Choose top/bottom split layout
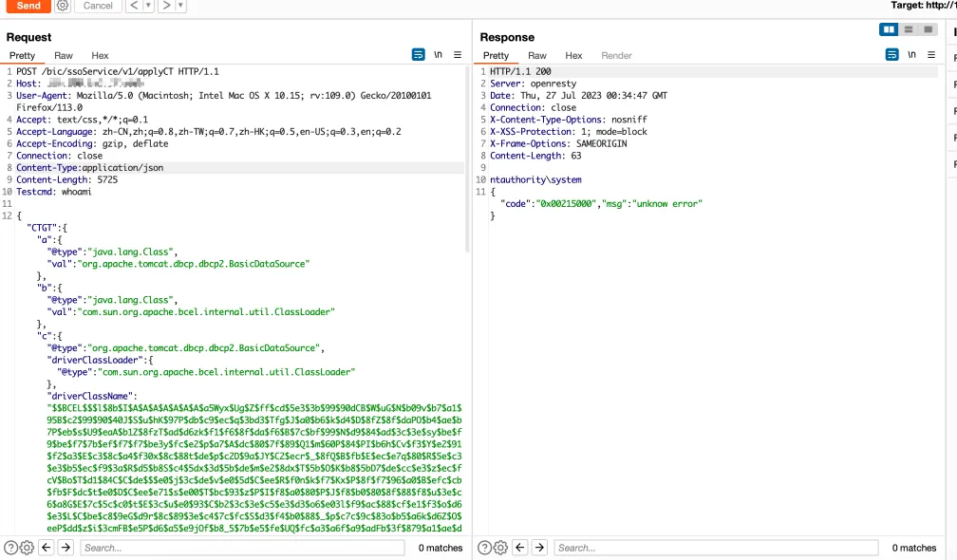This screenshot has height=560, width=957. [909, 29]
